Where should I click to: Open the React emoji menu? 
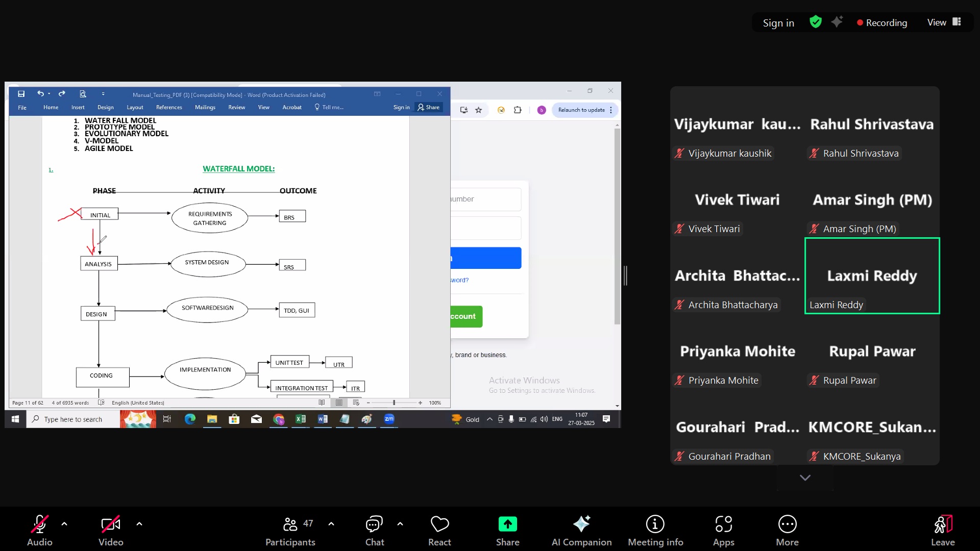click(x=439, y=530)
